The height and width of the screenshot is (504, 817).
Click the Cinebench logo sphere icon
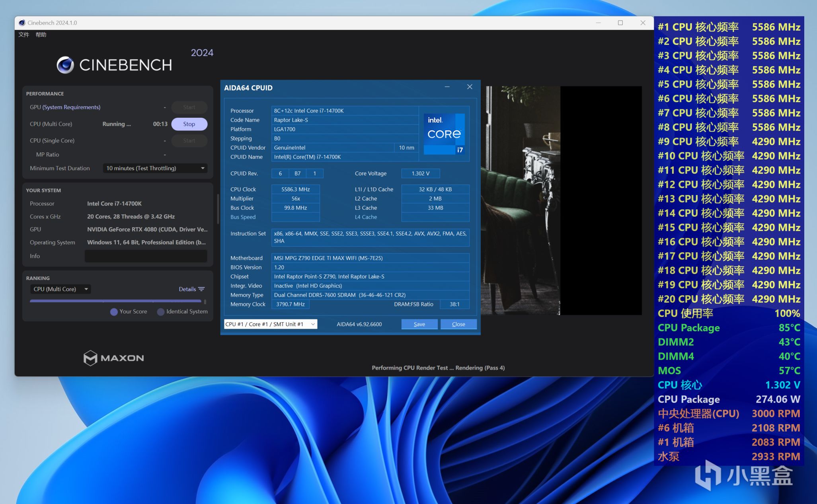65,65
